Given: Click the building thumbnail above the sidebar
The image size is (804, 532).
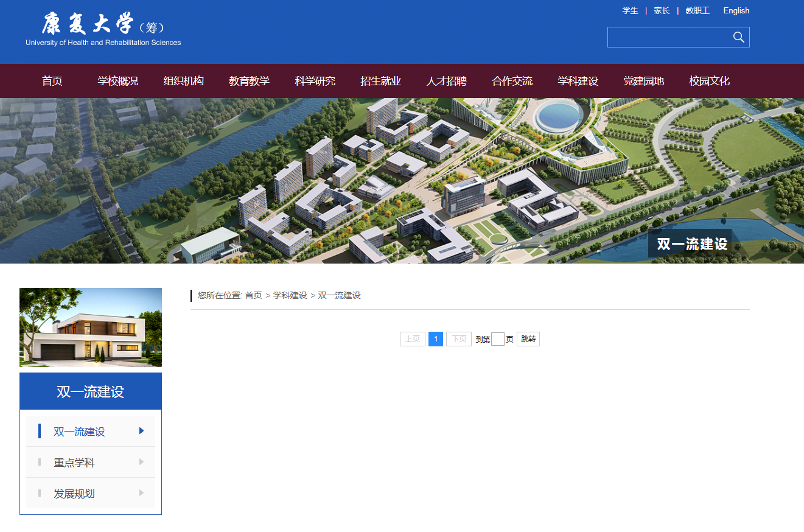Looking at the screenshot, I should coord(90,327).
